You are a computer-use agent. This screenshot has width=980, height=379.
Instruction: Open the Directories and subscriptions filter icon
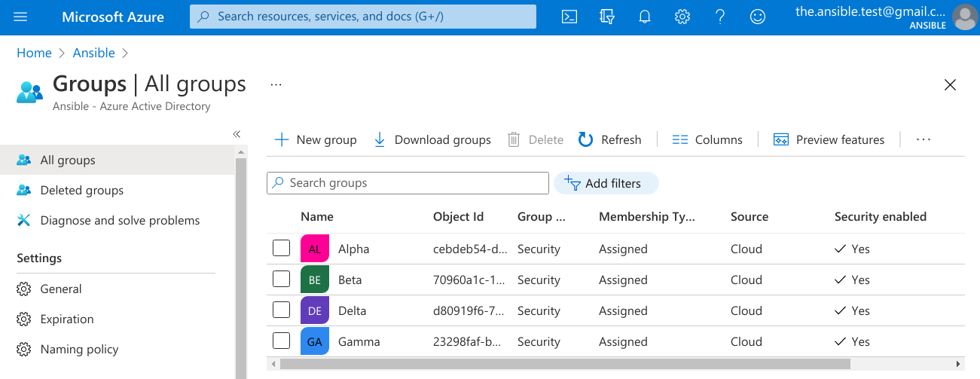pos(607,17)
